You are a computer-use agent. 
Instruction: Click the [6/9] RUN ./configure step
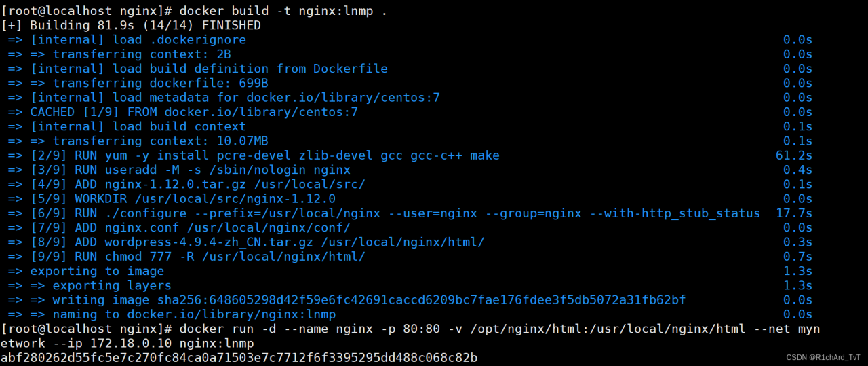tap(395, 213)
